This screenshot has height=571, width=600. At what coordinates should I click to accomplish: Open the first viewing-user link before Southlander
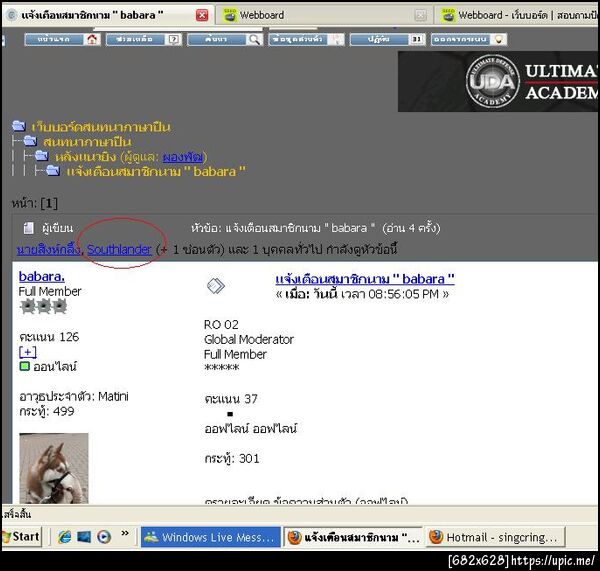pos(49,250)
